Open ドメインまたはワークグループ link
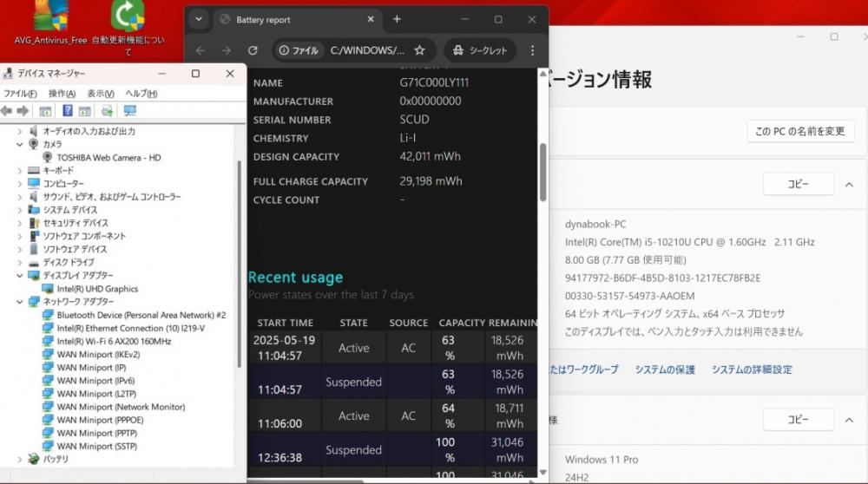This screenshot has height=484, width=868. point(583,370)
